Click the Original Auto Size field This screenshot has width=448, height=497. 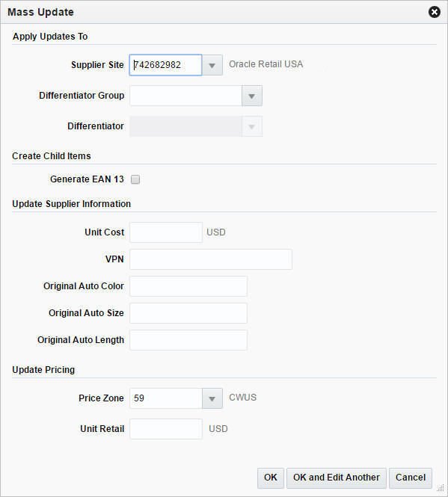tap(188, 313)
